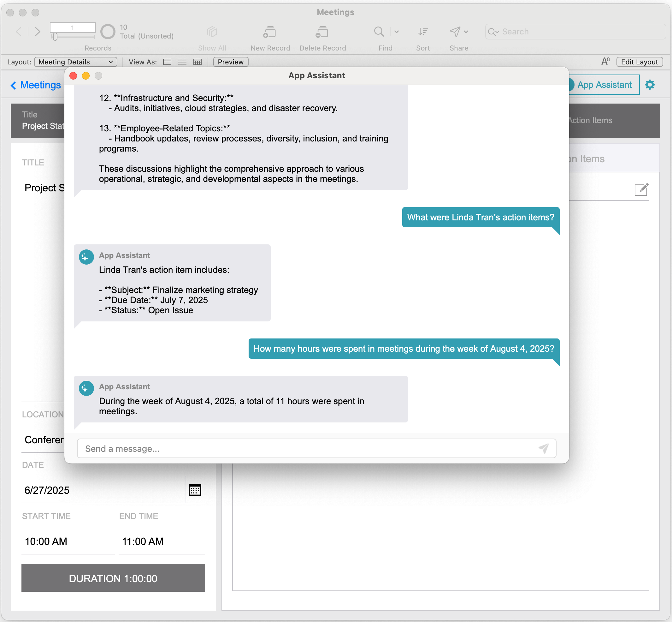
Task: Click the edit notes pencil icon
Action: [641, 189]
